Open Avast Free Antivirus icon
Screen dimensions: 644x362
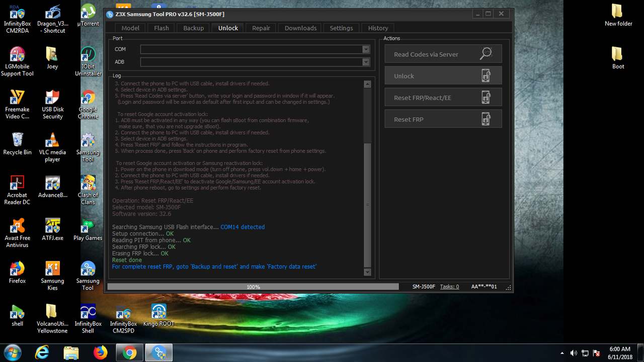pyautogui.click(x=17, y=233)
